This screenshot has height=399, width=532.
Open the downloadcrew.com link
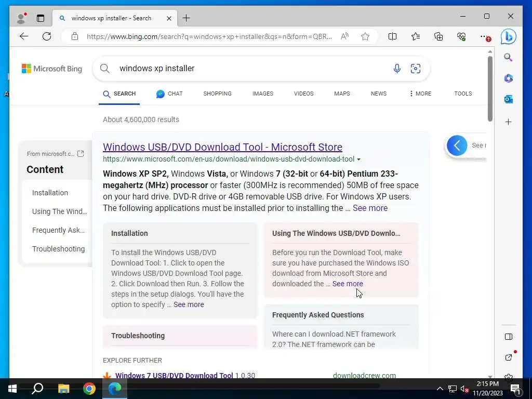click(x=364, y=375)
